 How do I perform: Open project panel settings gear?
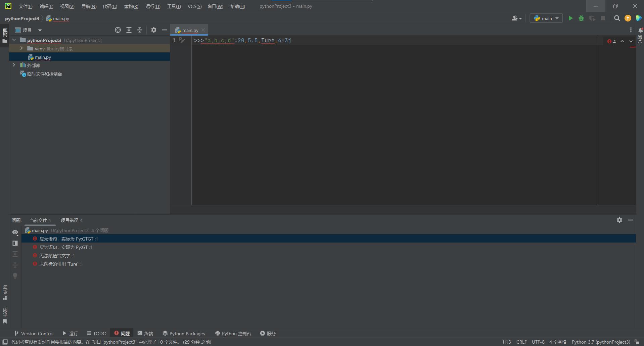(153, 30)
